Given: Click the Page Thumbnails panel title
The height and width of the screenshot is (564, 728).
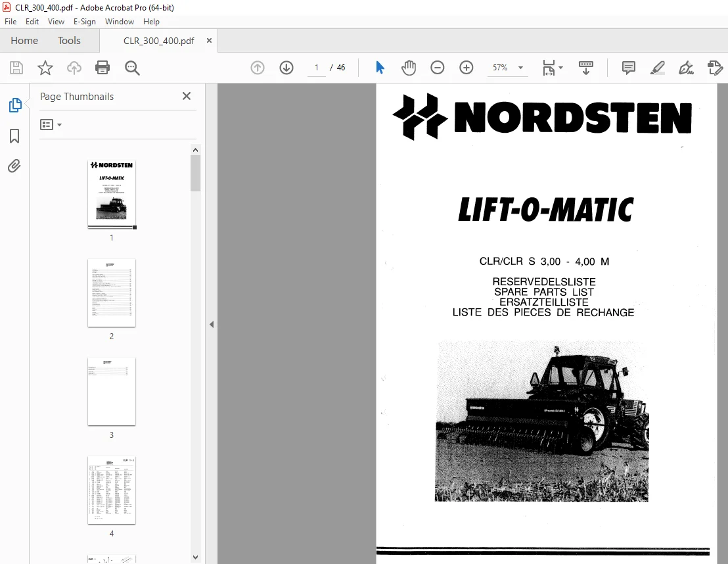Looking at the screenshot, I should (x=77, y=97).
